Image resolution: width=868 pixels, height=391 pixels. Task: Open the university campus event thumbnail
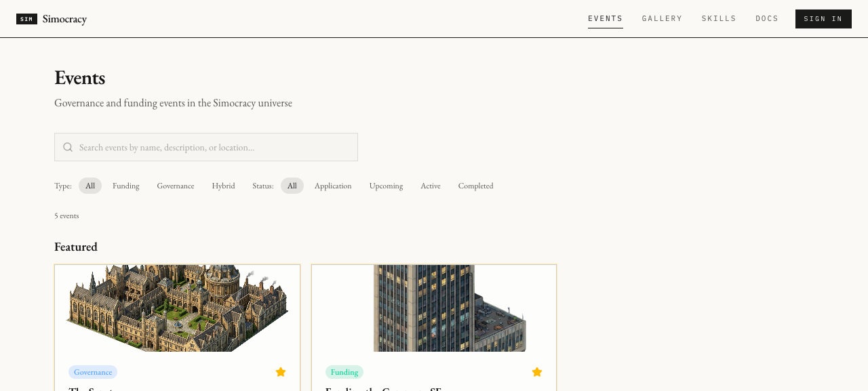(178, 308)
